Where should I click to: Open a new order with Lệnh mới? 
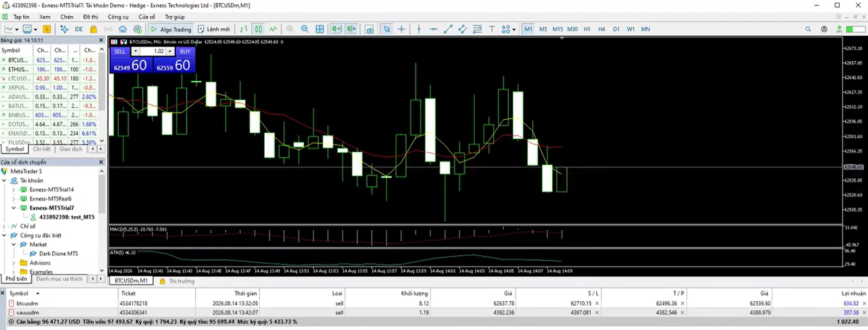pyautogui.click(x=213, y=29)
